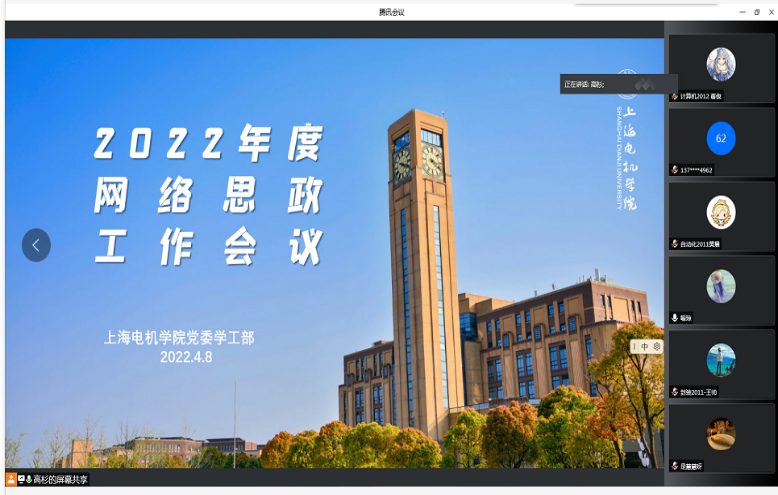778x495 pixels.
Task: Click the screen share icon in the bottom bar
Action: [21, 479]
